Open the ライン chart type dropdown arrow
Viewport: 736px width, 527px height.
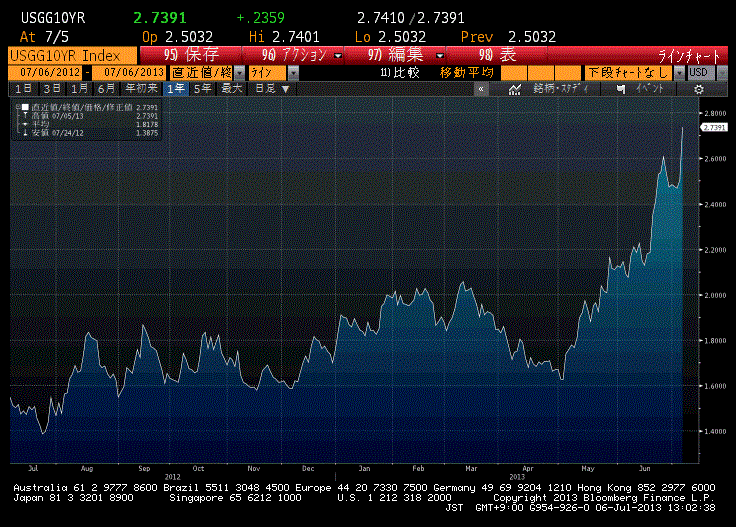(x=293, y=73)
